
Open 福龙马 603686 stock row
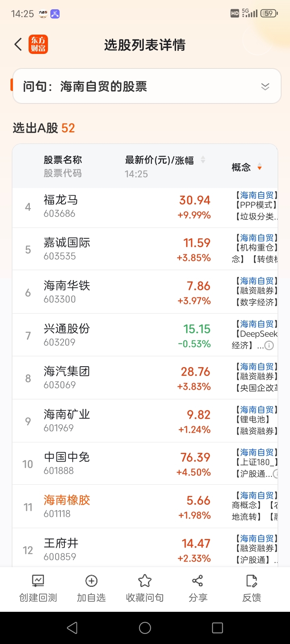point(145,207)
